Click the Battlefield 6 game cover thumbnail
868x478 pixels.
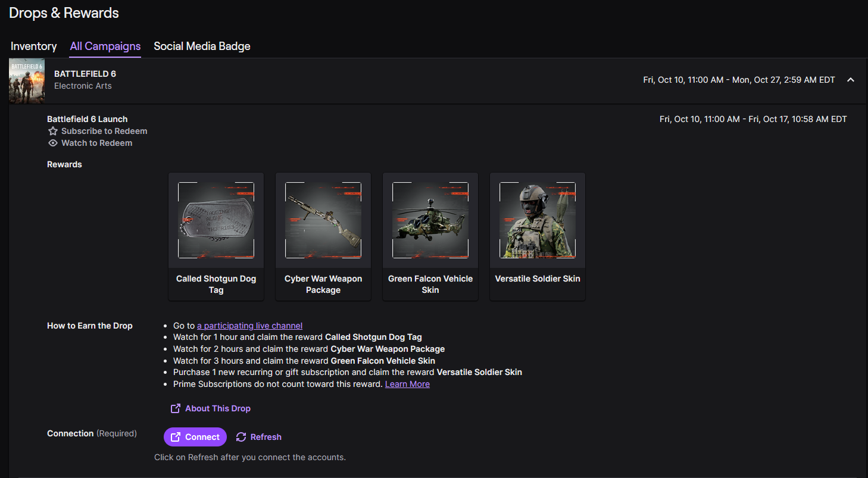tap(27, 81)
